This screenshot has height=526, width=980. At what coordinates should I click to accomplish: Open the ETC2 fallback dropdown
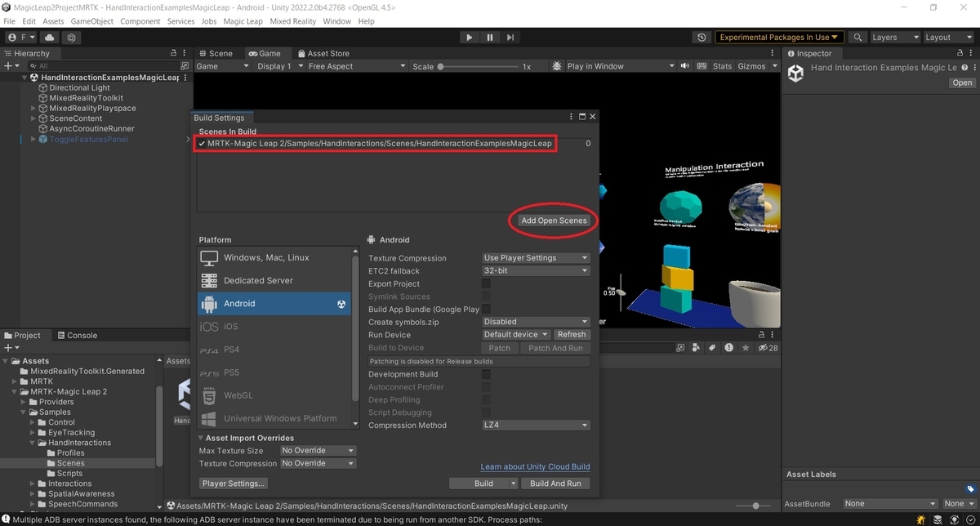[536, 271]
